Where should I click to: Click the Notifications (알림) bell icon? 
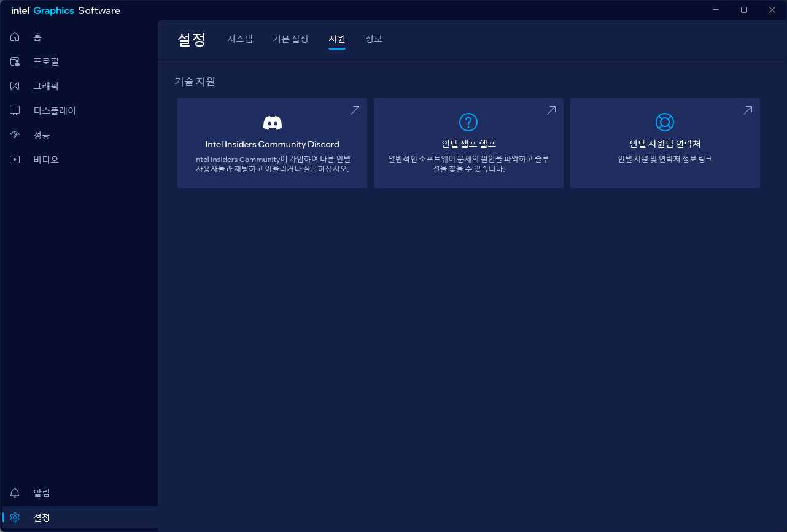pyautogui.click(x=15, y=493)
